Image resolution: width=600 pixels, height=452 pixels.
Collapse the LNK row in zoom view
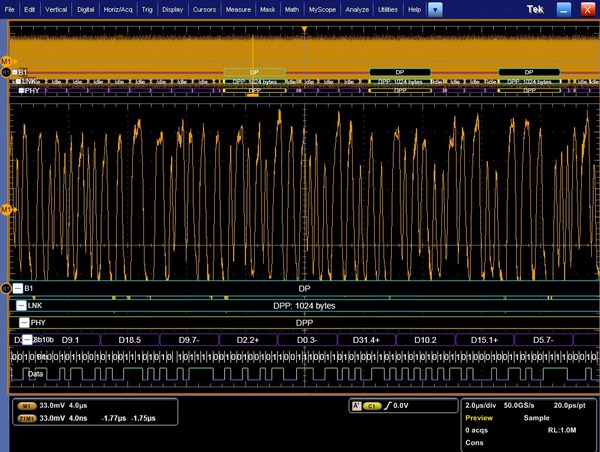[x=21, y=305]
